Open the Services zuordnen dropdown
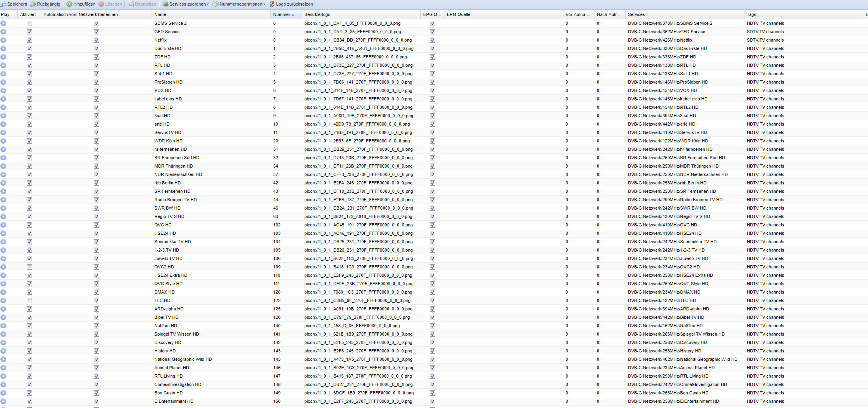The height and width of the screenshot is (408, 868). pos(186,4)
